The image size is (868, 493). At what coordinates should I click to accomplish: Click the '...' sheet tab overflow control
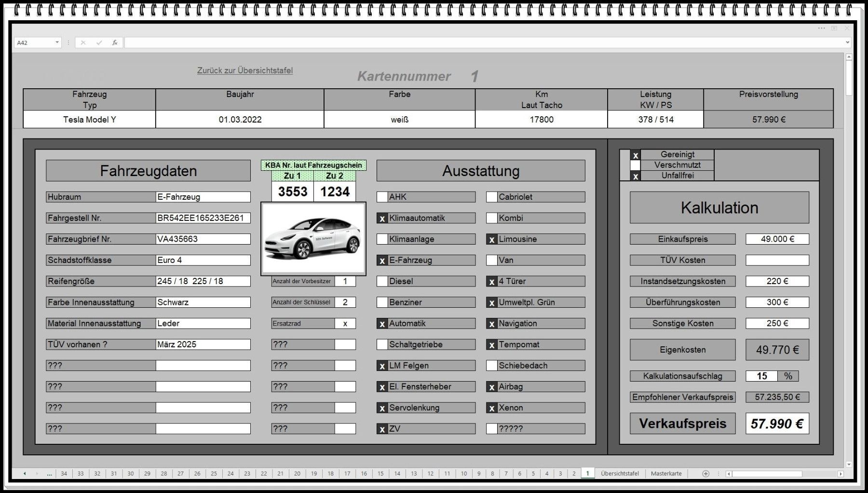tap(49, 473)
